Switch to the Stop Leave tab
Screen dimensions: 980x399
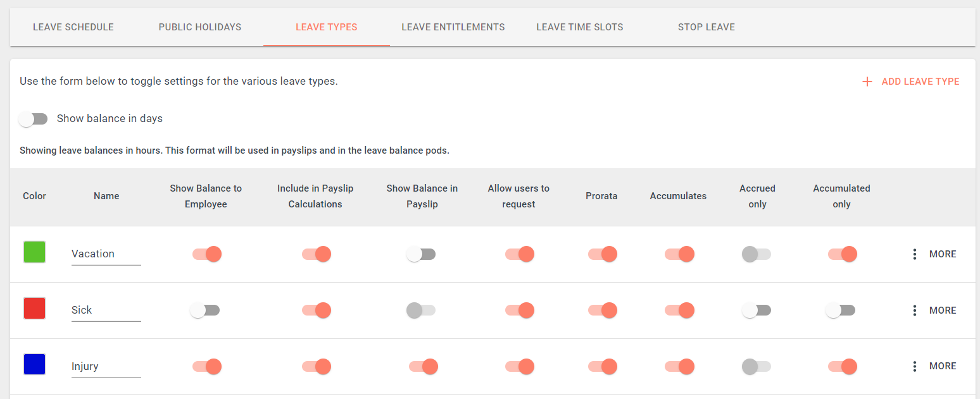pyautogui.click(x=707, y=27)
